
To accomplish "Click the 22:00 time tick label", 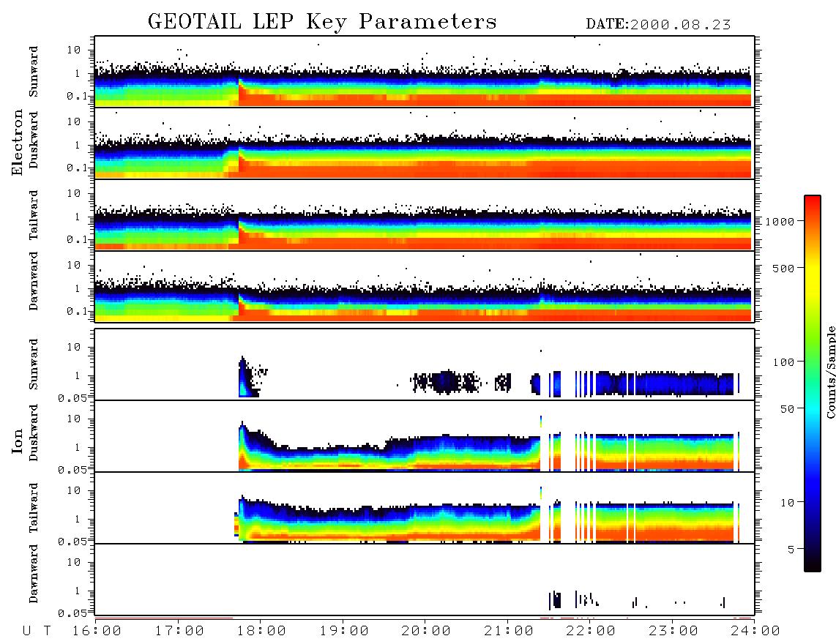I will [591, 631].
